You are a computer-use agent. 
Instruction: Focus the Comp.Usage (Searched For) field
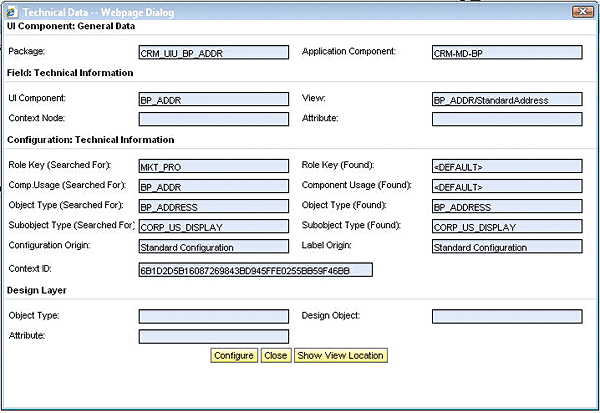point(214,186)
